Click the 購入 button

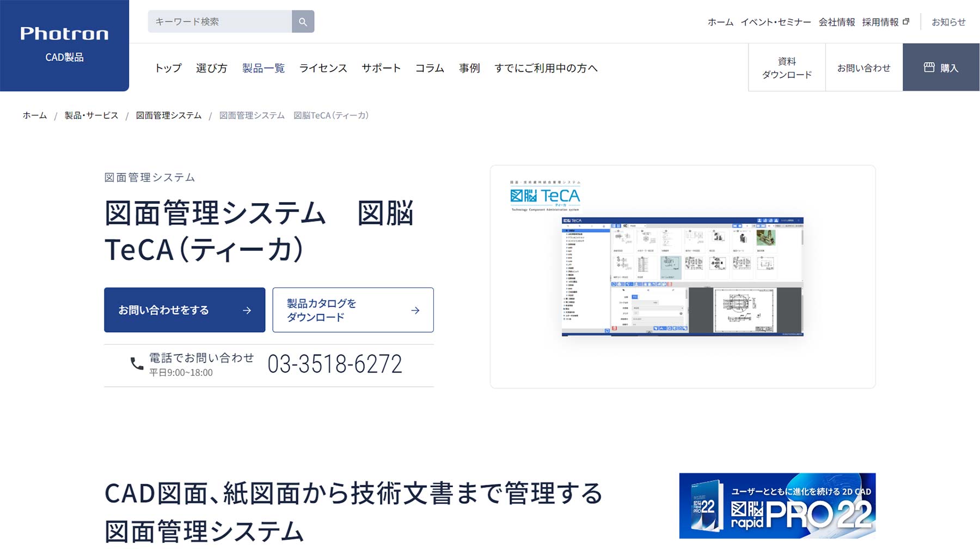(x=941, y=68)
